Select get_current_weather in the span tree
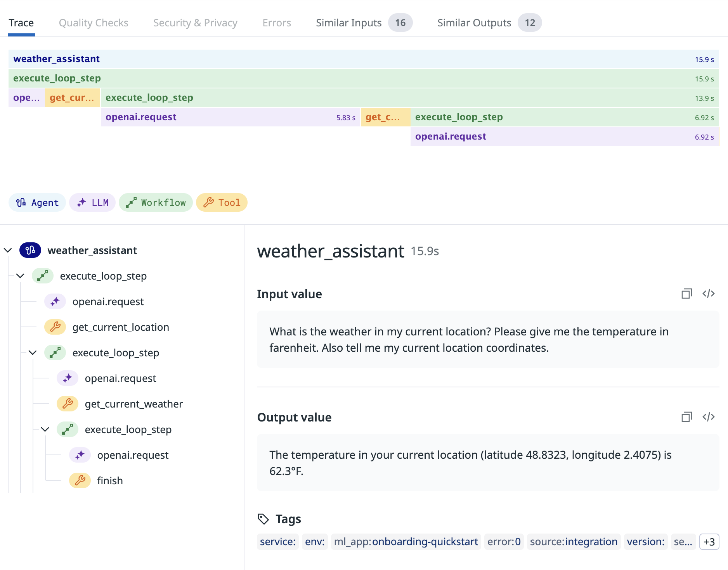The image size is (728, 570). click(134, 404)
